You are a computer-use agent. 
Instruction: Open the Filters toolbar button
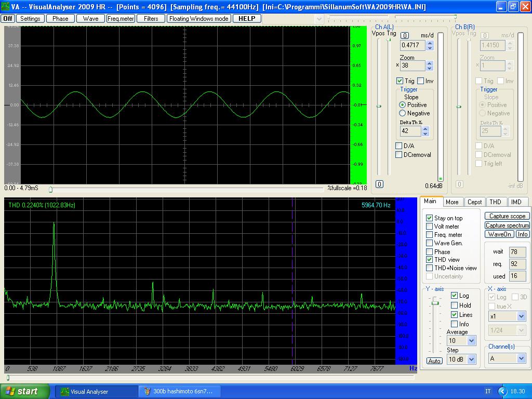[x=151, y=19]
